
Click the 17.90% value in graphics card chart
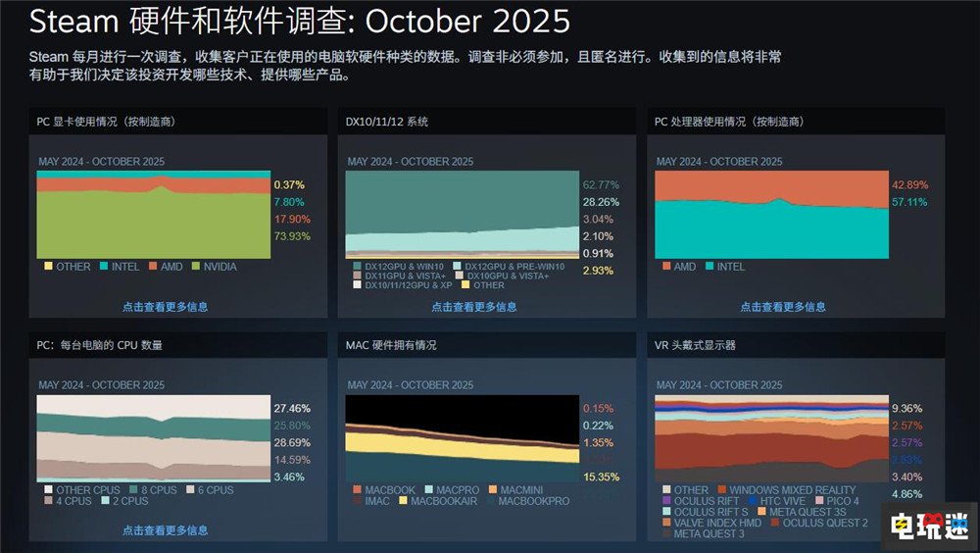click(x=292, y=220)
